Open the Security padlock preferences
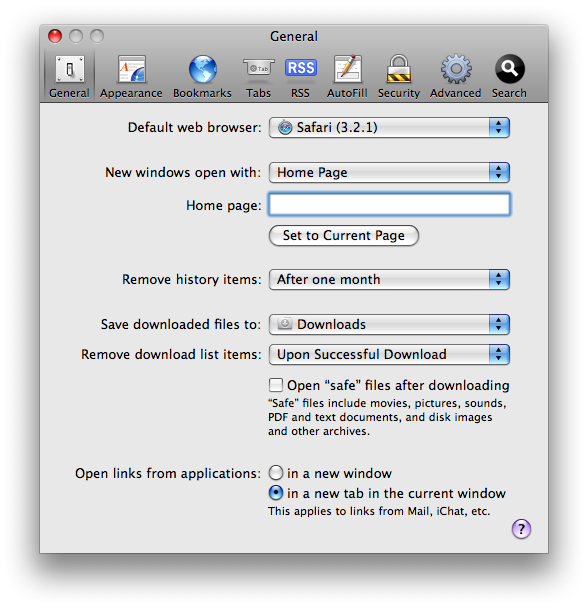The image size is (588, 608). 399,76
